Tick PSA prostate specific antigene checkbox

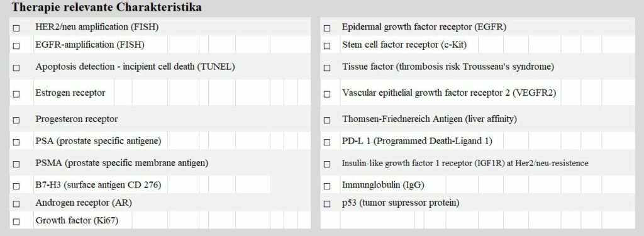point(16,142)
